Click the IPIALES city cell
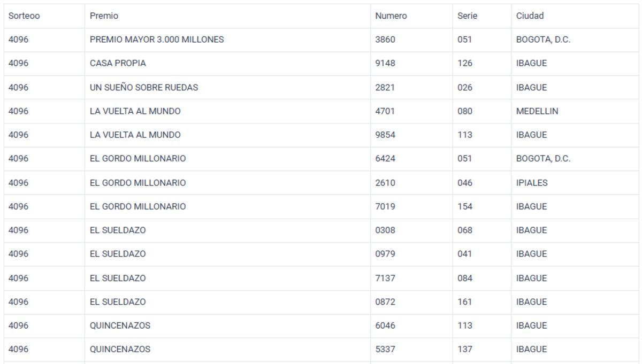This screenshot has width=642, height=364. tap(532, 183)
